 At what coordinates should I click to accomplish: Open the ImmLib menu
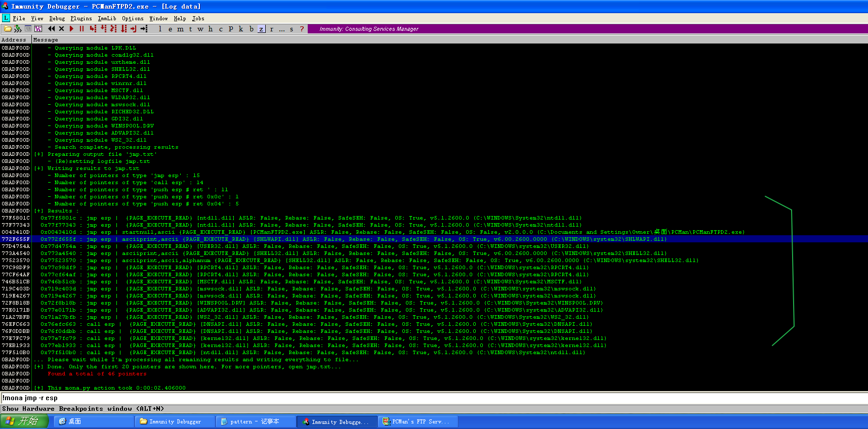[x=107, y=18]
